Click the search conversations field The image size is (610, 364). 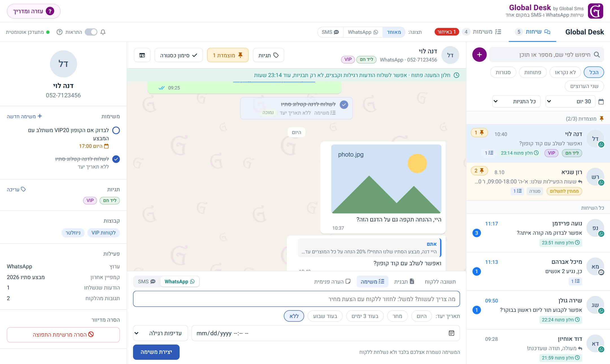click(546, 55)
